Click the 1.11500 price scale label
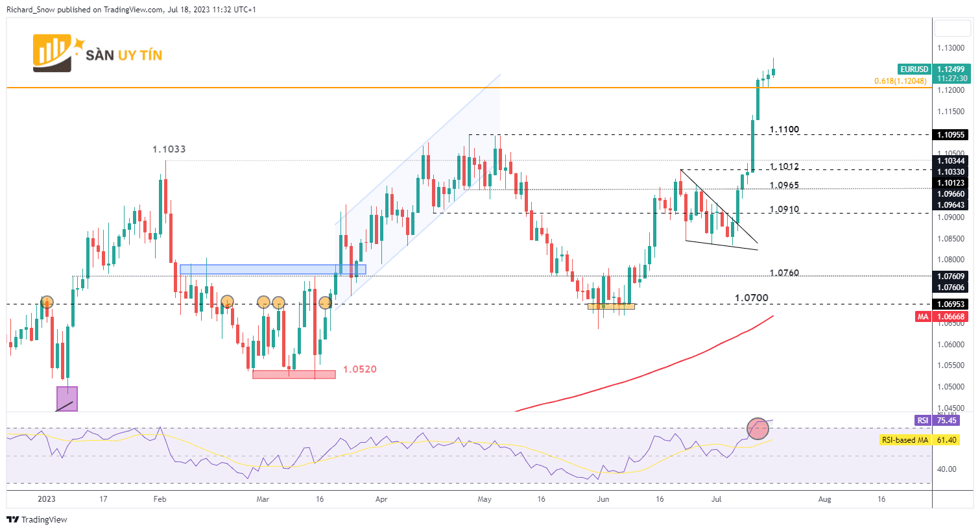The image size is (980, 531). click(950, 112)
